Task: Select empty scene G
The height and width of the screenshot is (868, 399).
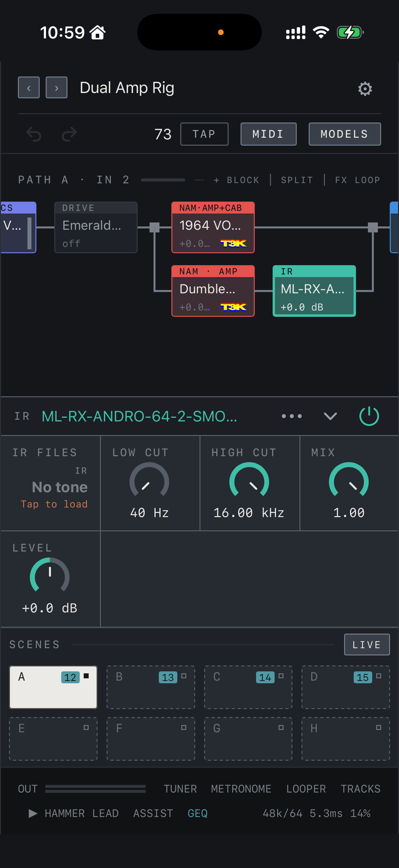Action: click(248, 739)
